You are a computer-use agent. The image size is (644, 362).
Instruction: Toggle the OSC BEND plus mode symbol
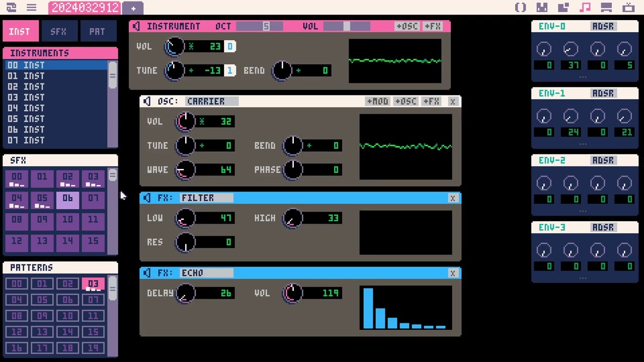pyautogui.click(x=309, y=146)
